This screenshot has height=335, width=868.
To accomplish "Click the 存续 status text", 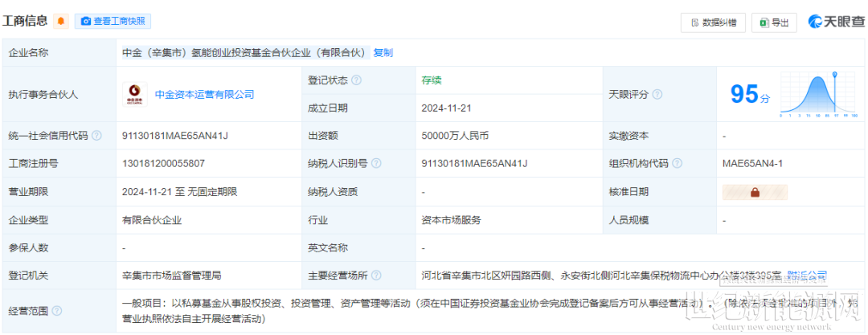I will click(x=432, y=80).
